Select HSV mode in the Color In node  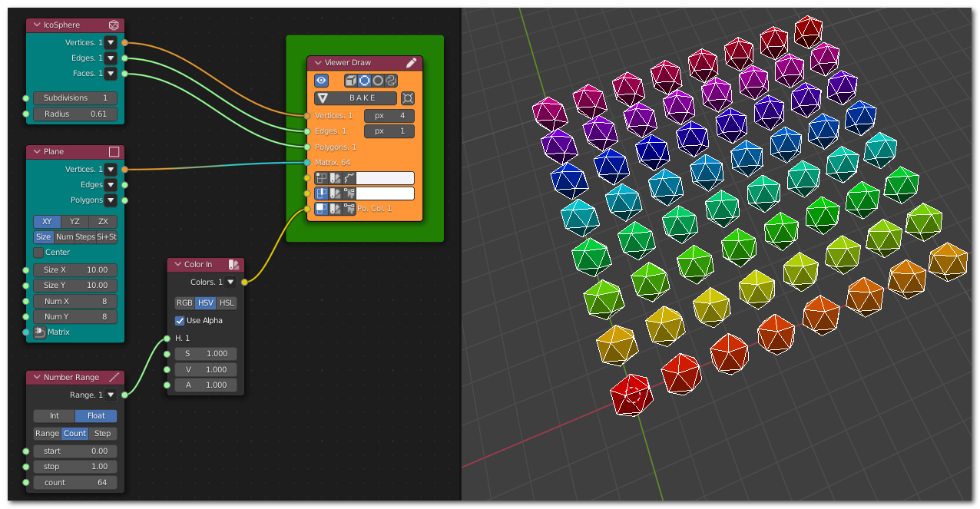(x=206, y=303)
